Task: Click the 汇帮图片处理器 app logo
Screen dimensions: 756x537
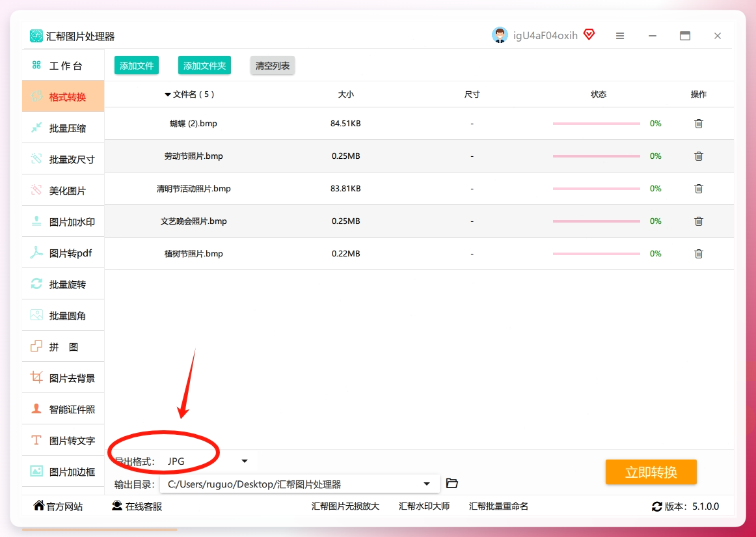Action: click(36, 36)
